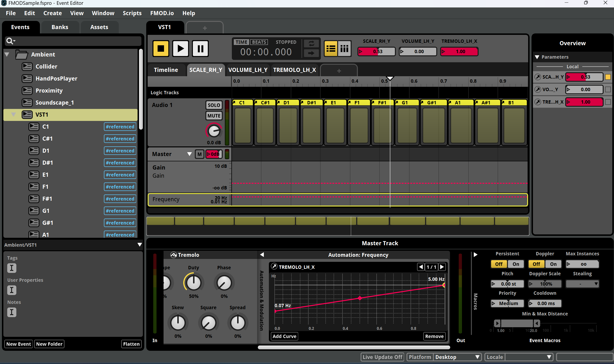Open the Timeline tab
The image size is (614, 364).
(x=166, y=70)
